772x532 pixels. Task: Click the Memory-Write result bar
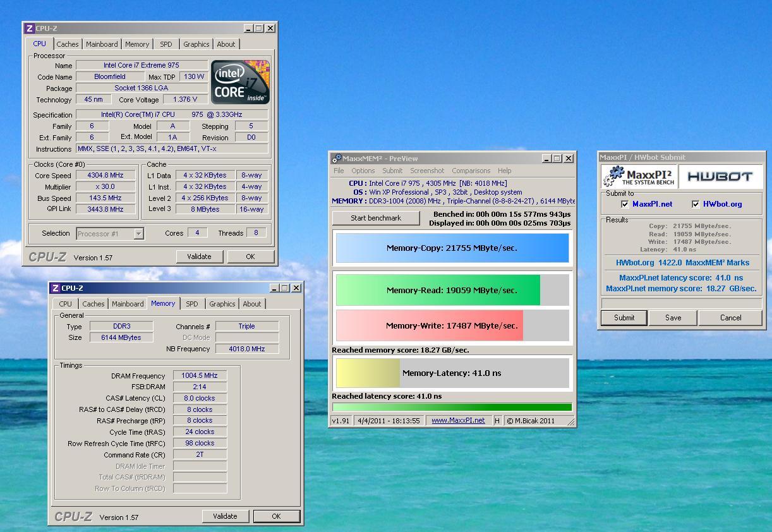tap(452, 326)
